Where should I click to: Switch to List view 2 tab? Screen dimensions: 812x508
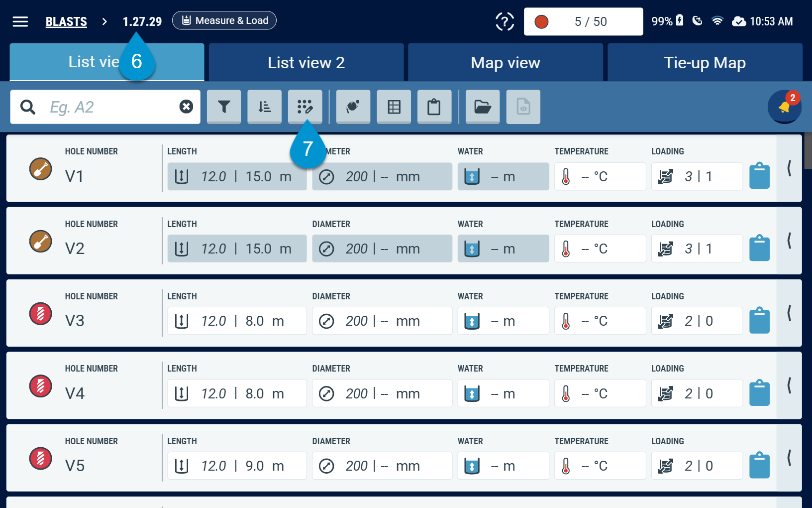point(306,62)
